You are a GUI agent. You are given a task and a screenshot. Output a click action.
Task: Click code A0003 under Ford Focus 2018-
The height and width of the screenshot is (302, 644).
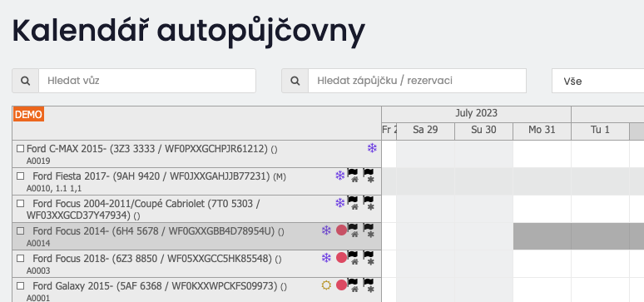pyautogui.click(x=38, y=270)
